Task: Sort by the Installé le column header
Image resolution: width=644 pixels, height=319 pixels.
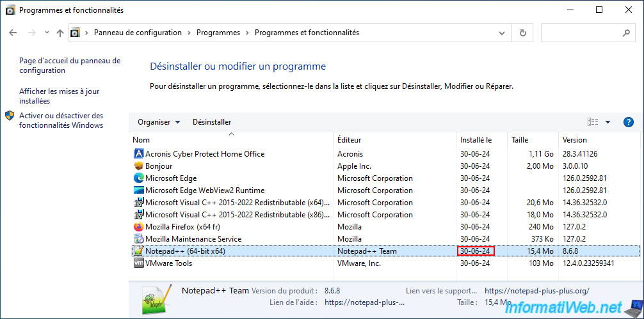Action: pyautogui.click(x=482, y=140)
